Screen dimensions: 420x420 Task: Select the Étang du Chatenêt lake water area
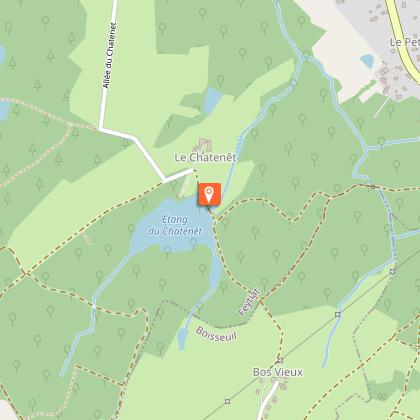point(173,225)
